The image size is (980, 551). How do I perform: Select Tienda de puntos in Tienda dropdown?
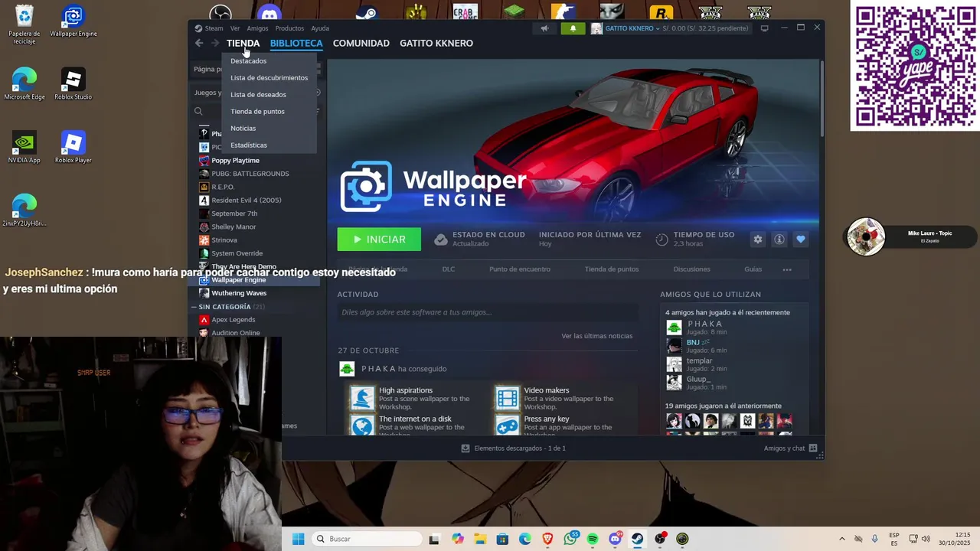click(257, 112)
